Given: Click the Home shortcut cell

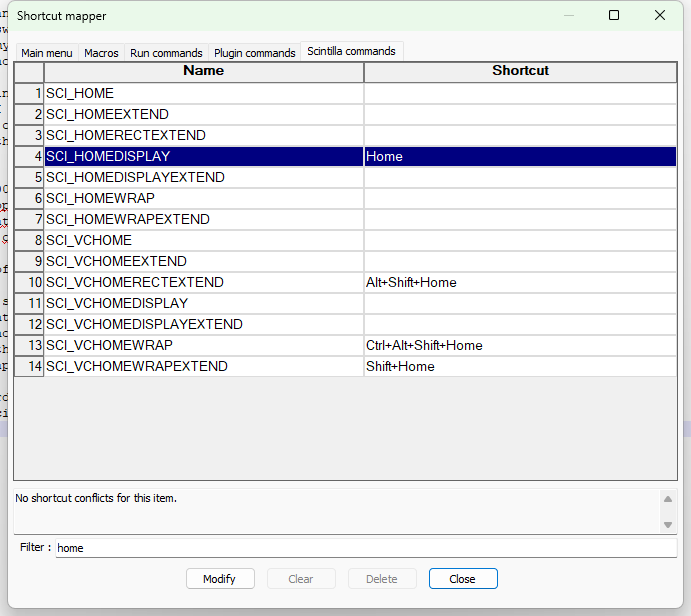Looking at the screenshot, I should 520,156.
